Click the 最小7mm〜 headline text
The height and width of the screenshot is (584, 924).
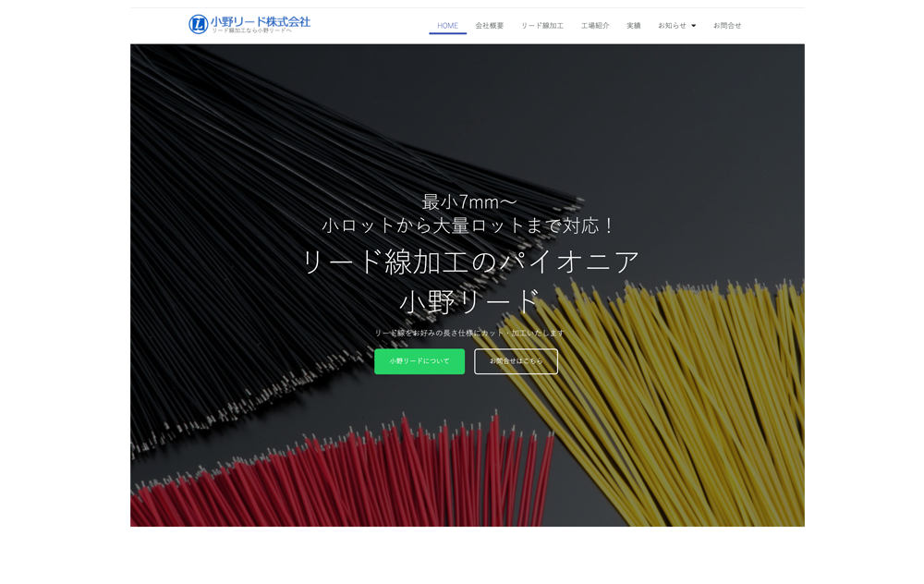pos(469,202)
